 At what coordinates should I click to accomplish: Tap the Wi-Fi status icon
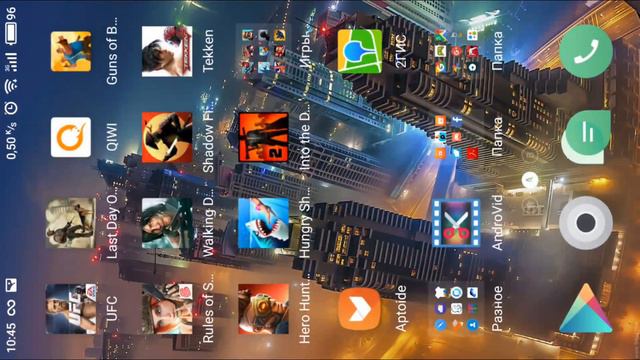click(11, 87)
